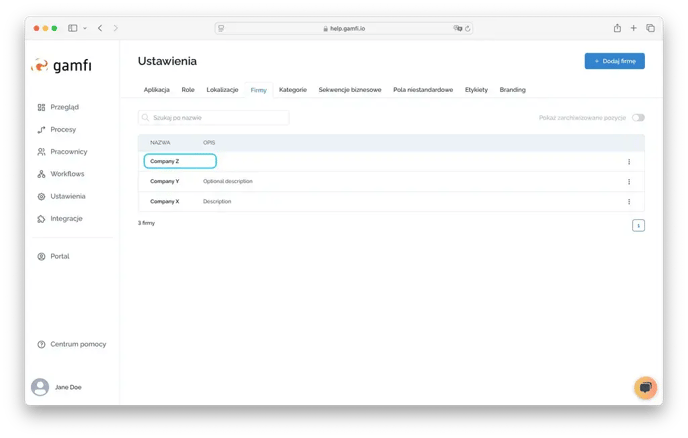
Task: Go to Pracownicy section
Action: coord(68,152)
